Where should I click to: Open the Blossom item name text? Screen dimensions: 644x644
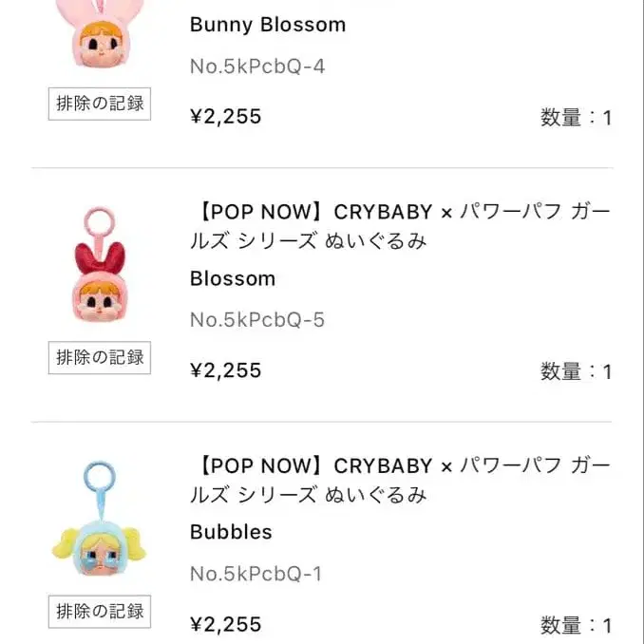pyautogui.click(x=233, y=278)
